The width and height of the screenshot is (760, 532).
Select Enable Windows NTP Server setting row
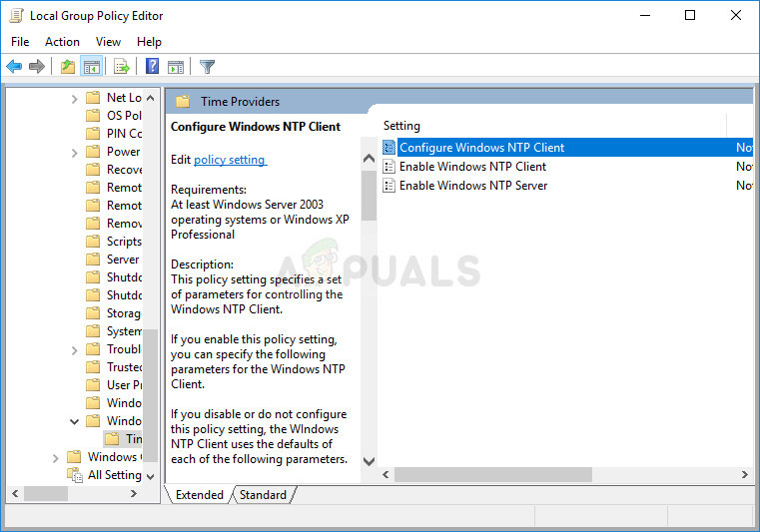567,185
